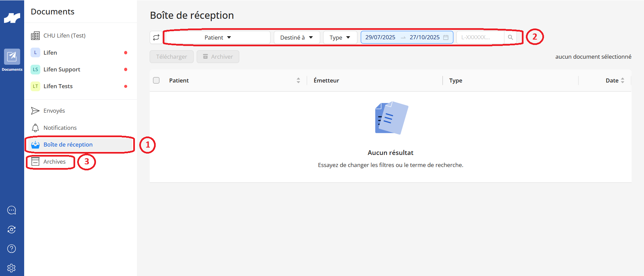Click the Archiver button

pos(218,57)
